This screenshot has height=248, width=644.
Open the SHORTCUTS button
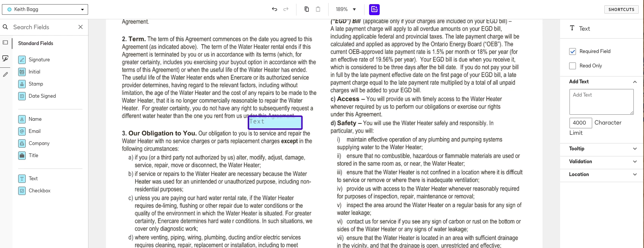621,9
